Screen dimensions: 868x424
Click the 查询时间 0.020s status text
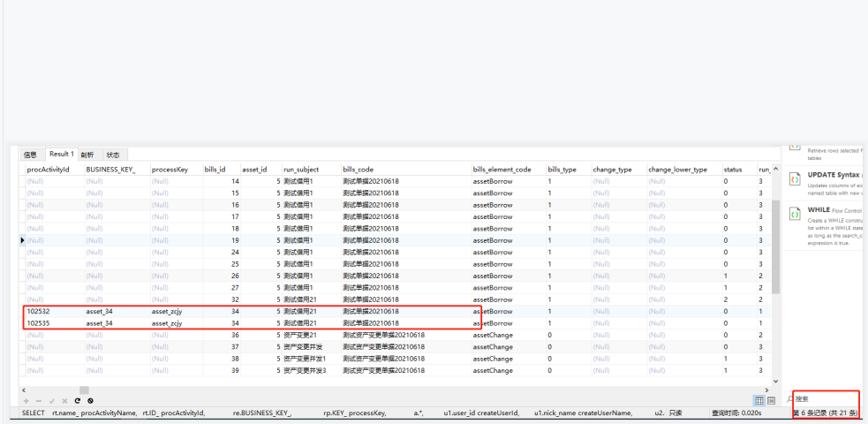click(736, 413)
